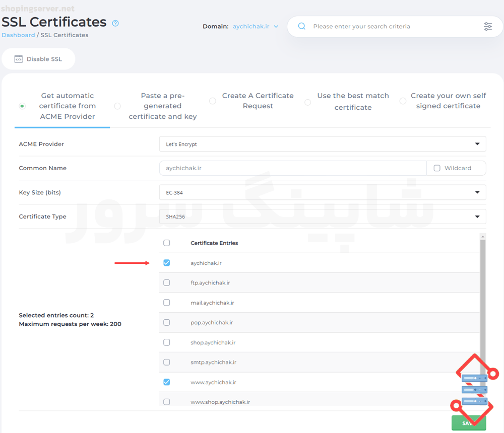Go to the Dashboard breadcrumb link
Image resolution: width=504 pixels, height=433 pixels.
click(18, 35)
